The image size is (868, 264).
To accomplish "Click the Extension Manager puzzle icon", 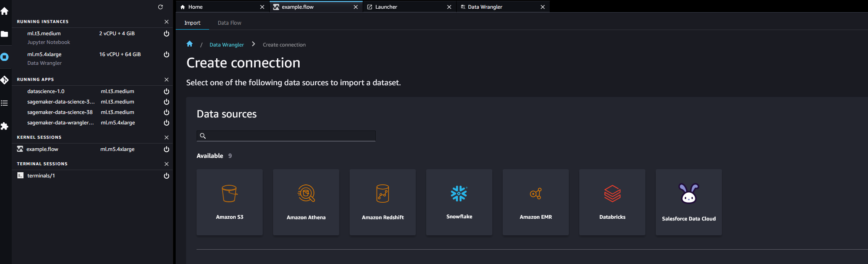I will pyautogui.click(x=5, y=126).
